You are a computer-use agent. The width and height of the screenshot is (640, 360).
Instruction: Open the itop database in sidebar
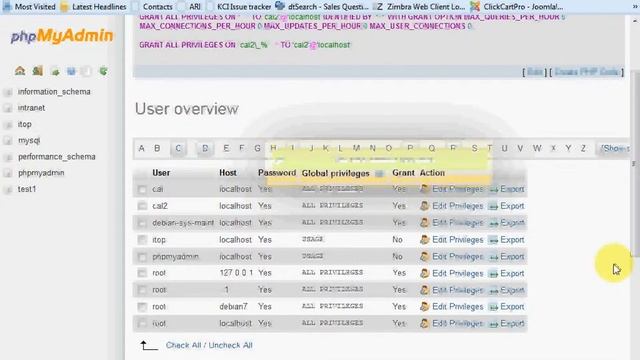point(24,124)
